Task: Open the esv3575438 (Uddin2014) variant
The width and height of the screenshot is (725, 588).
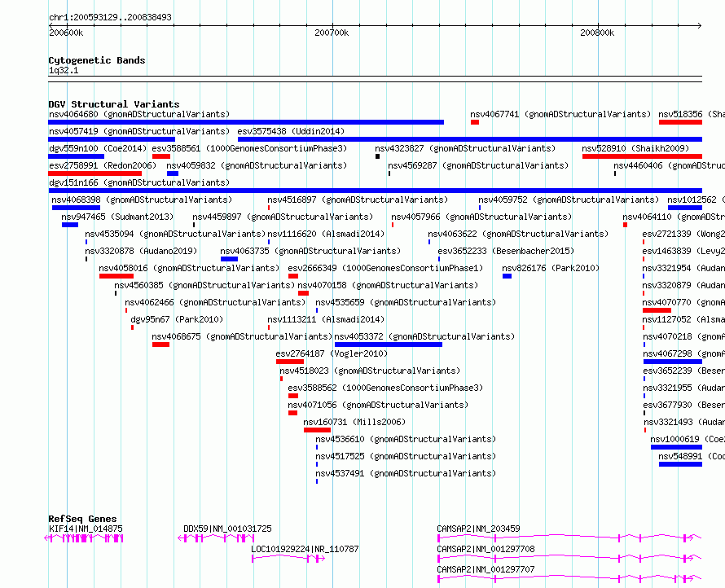Action: (291, 131)
